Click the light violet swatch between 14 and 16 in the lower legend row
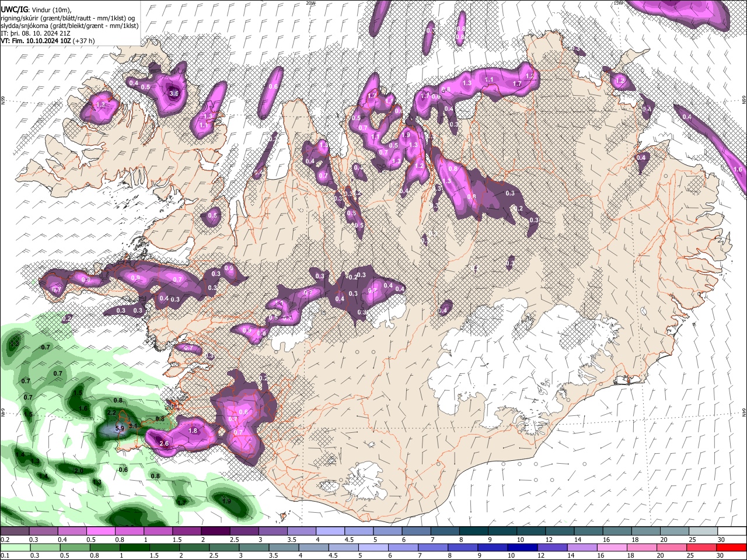This screenshot has width=747, height=560. (x=582, y=547)
